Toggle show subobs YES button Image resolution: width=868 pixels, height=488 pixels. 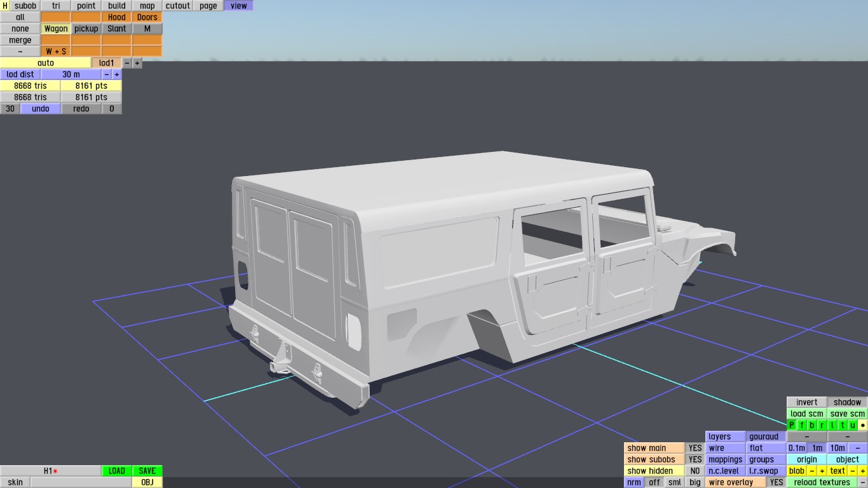click(x=695, y=459)
